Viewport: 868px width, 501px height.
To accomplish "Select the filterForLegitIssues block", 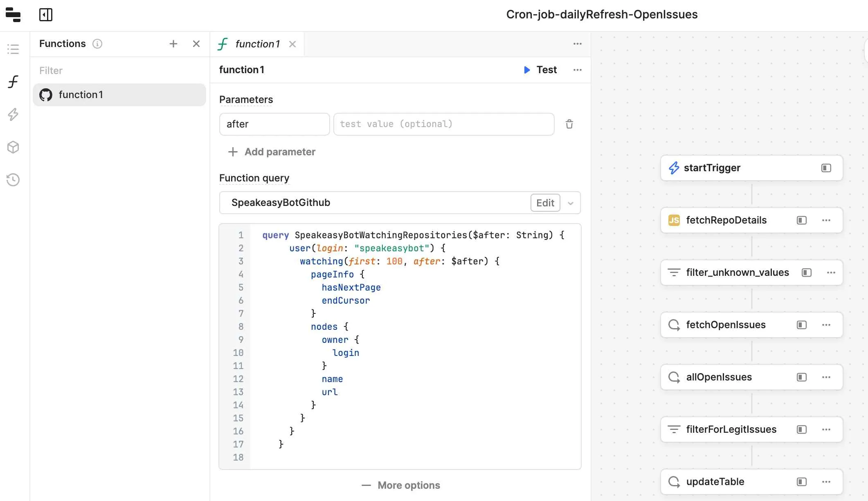I will tap(752, 429).
